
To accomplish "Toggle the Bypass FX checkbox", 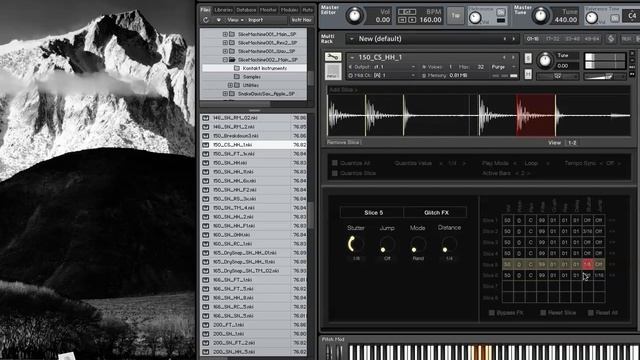I will click(492, 313).
